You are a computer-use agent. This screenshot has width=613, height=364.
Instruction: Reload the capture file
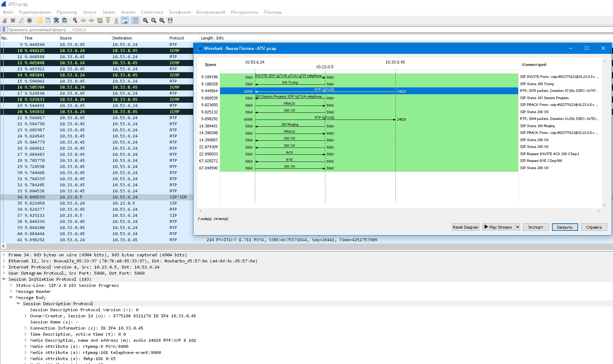tap(65, 20)
